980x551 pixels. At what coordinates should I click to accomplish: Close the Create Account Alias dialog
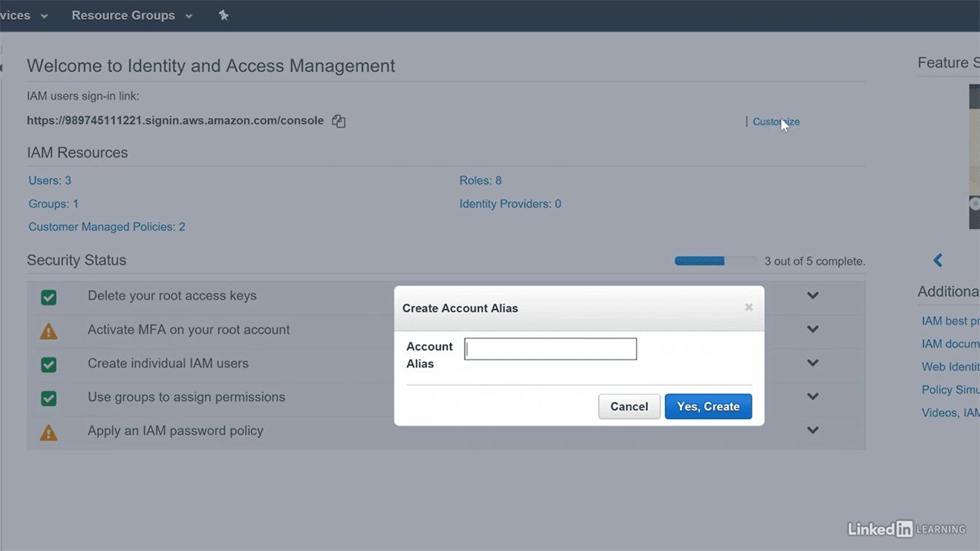(x=748, y=308)
